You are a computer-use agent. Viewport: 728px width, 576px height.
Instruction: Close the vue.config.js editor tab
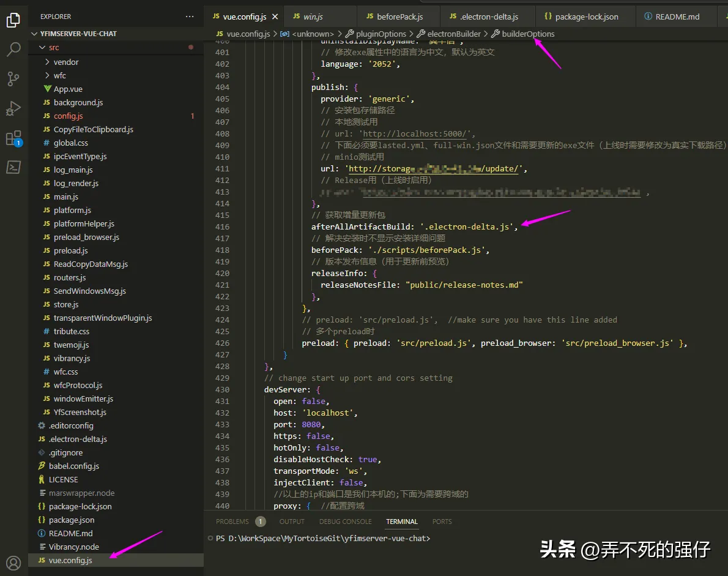(275, 17)
